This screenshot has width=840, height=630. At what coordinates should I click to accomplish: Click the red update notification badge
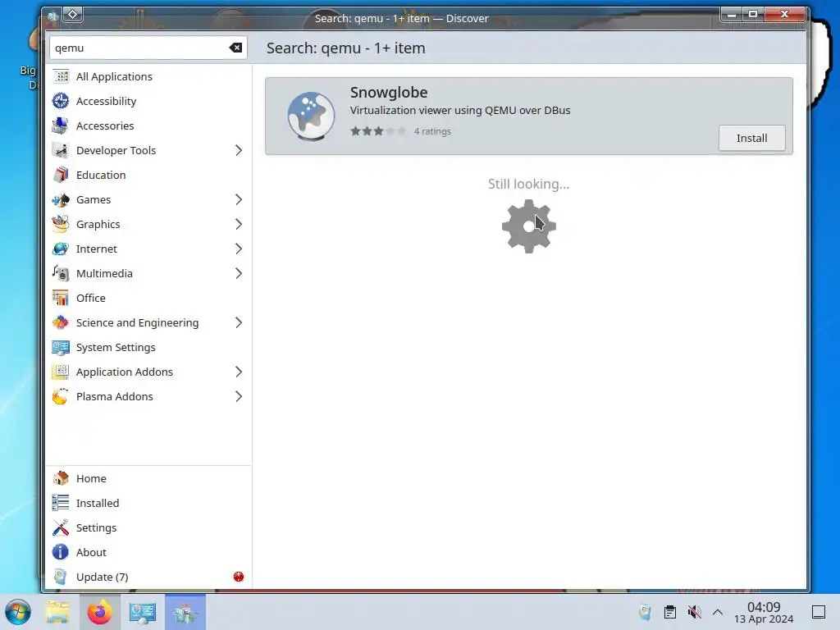coord(239,577)
